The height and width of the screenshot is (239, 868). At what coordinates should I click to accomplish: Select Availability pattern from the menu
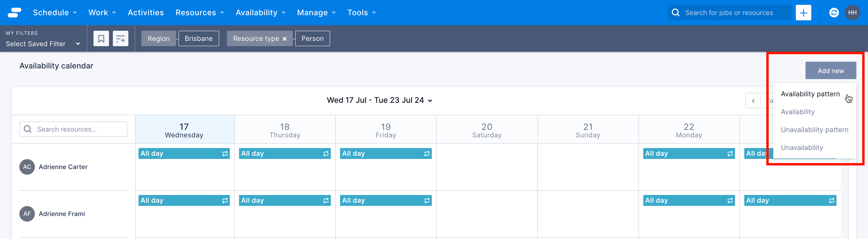pos(810,94)
